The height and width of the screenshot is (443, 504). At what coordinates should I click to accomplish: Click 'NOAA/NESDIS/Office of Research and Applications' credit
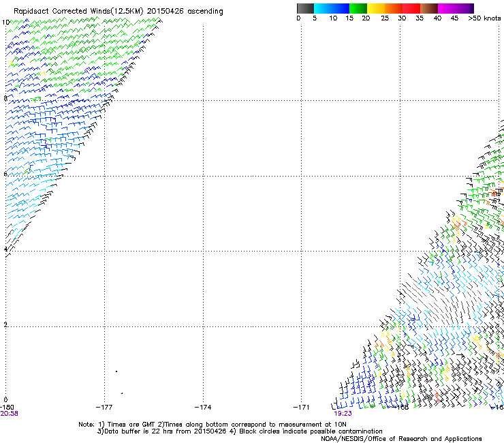(401, 439)
